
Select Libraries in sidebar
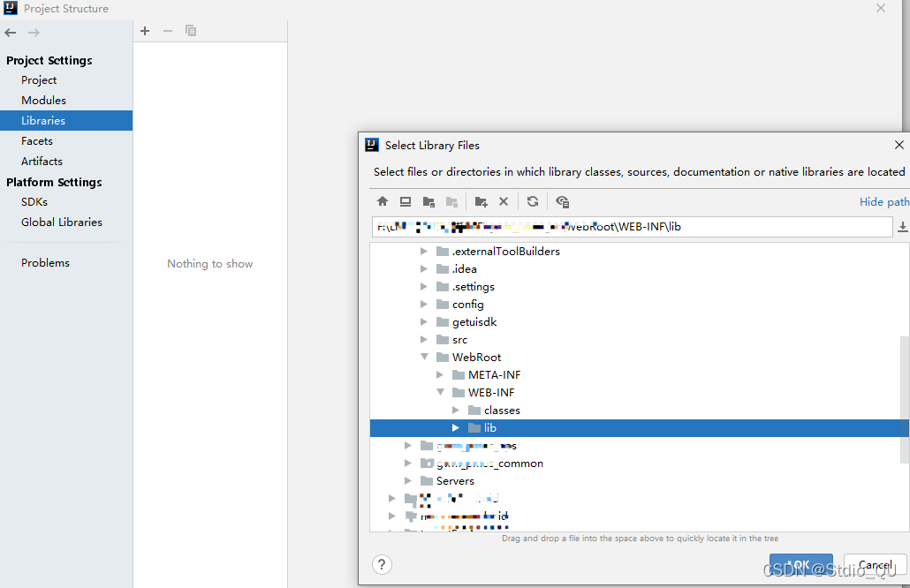pyautogui.click(x=66, y=121)
